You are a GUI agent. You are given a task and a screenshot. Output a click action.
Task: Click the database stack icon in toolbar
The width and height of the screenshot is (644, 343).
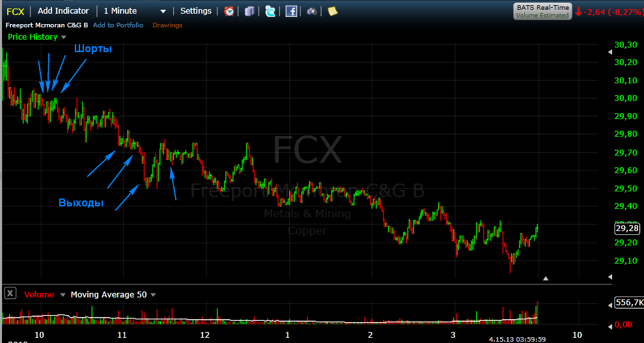[x=250, y=11]
